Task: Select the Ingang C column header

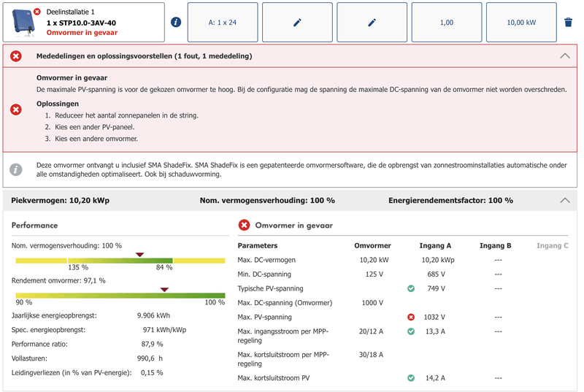Action: point(552,246)
